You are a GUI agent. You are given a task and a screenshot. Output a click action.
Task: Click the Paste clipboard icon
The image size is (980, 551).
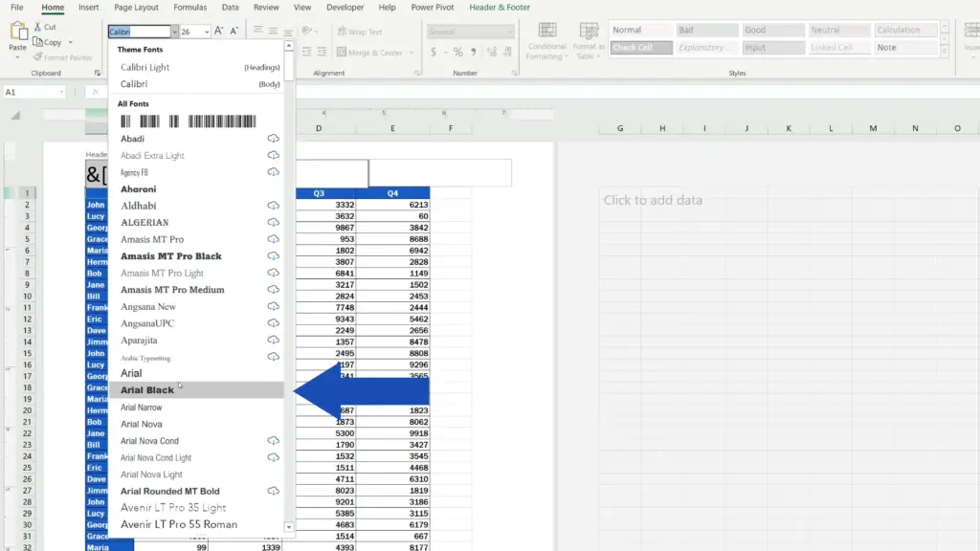click(x=18, y=32)
